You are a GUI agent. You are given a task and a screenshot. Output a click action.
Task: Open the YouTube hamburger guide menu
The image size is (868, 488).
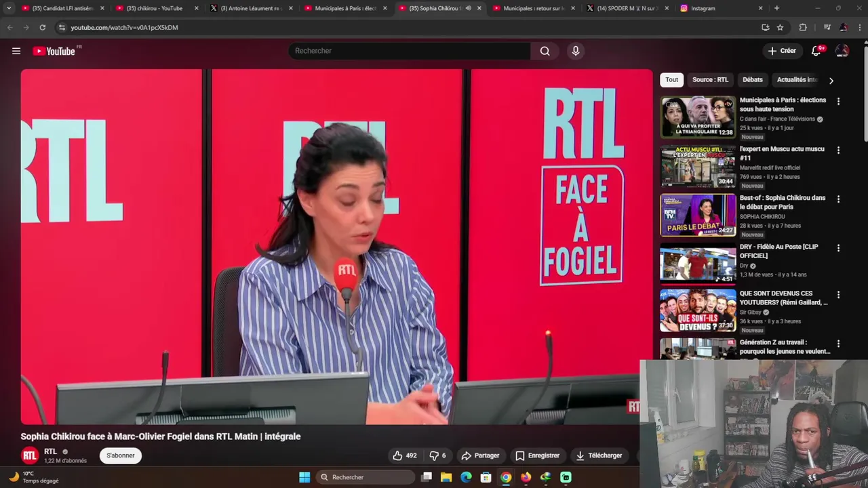pyautogui.click(x=16, y=51)
